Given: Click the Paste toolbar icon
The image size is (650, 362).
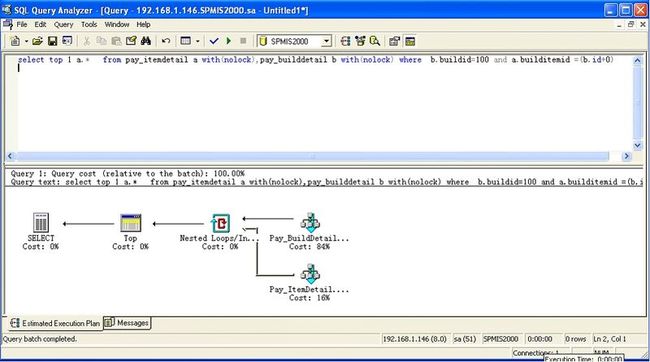Looking at the screenshot, I should point(116,41).
